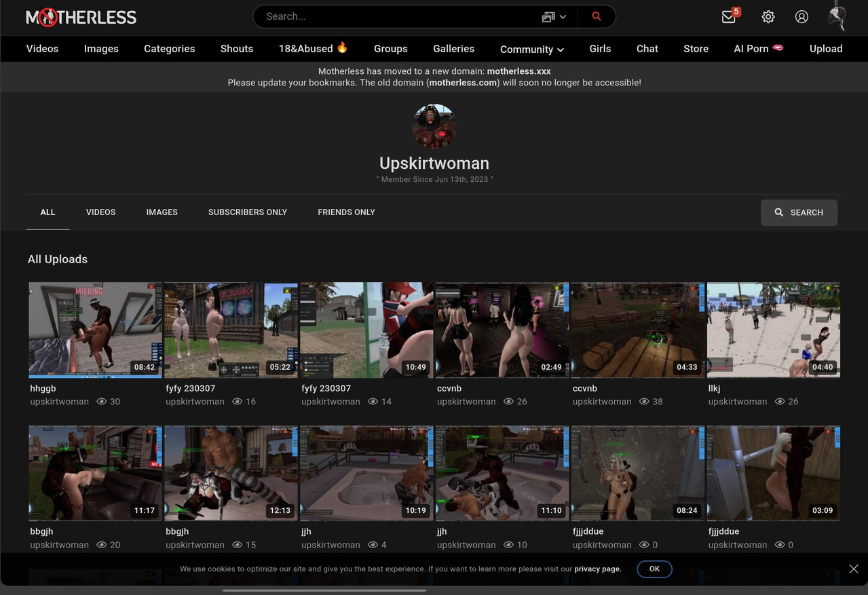This screenshot has height=595, width=868.
Task: Click OK on the cookie banner
Action: tap(654, 569)
